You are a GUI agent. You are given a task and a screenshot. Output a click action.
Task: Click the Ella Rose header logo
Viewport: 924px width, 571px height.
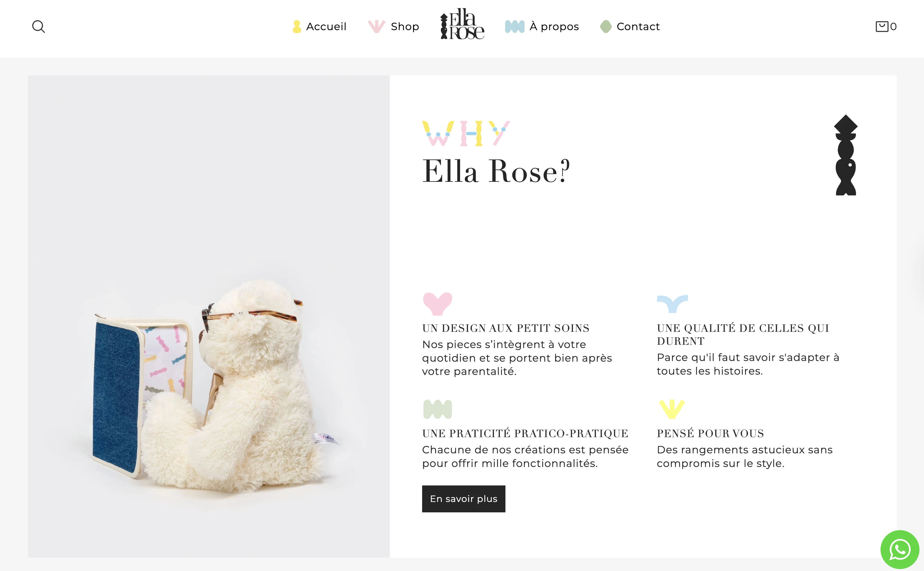pos(462,24)
